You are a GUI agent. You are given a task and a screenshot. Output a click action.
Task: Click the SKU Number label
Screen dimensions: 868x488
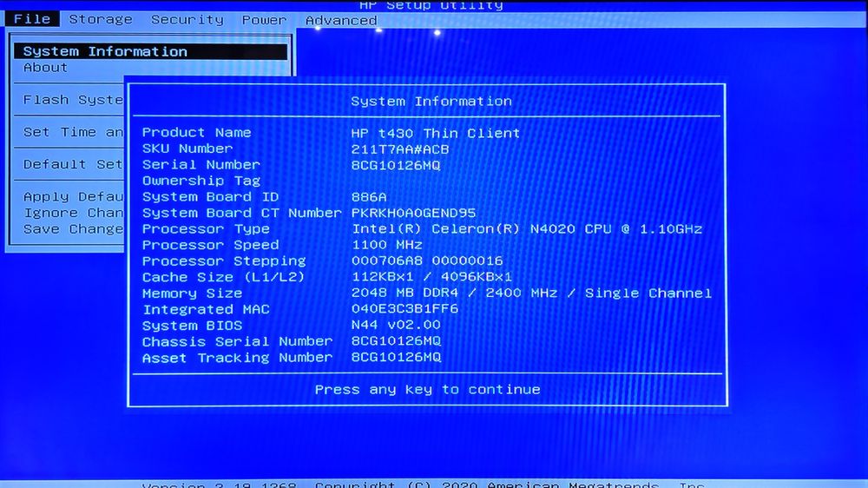(x=187, y=148)
